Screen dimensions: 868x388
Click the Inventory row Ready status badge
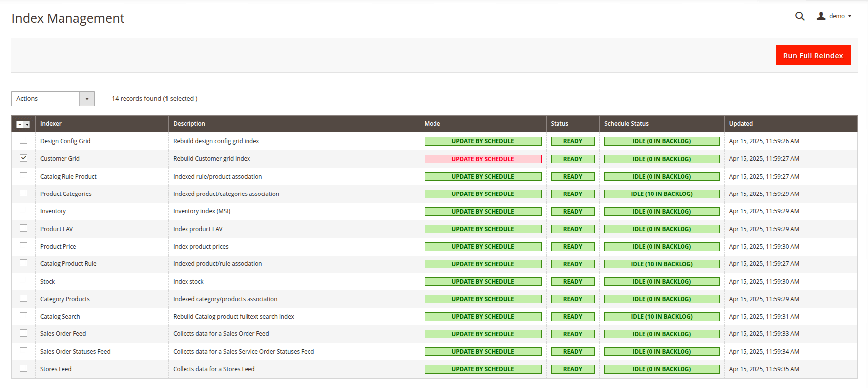click(x=572, y=212)
